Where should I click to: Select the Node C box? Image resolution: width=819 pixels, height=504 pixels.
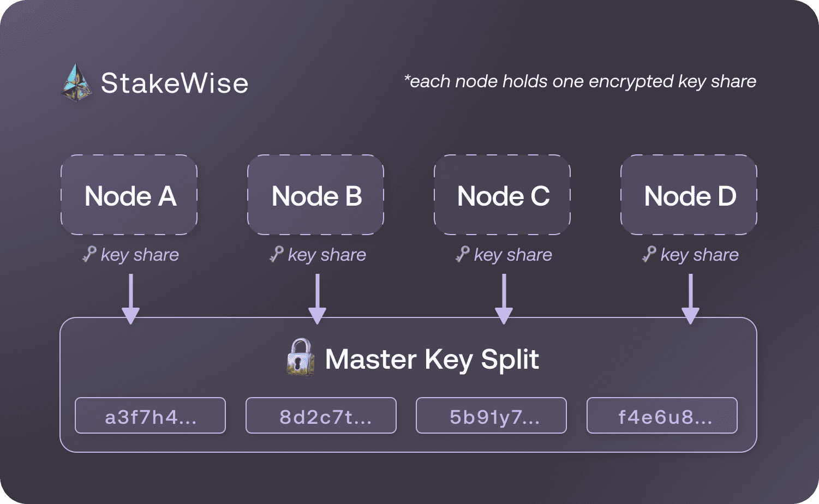503,195
